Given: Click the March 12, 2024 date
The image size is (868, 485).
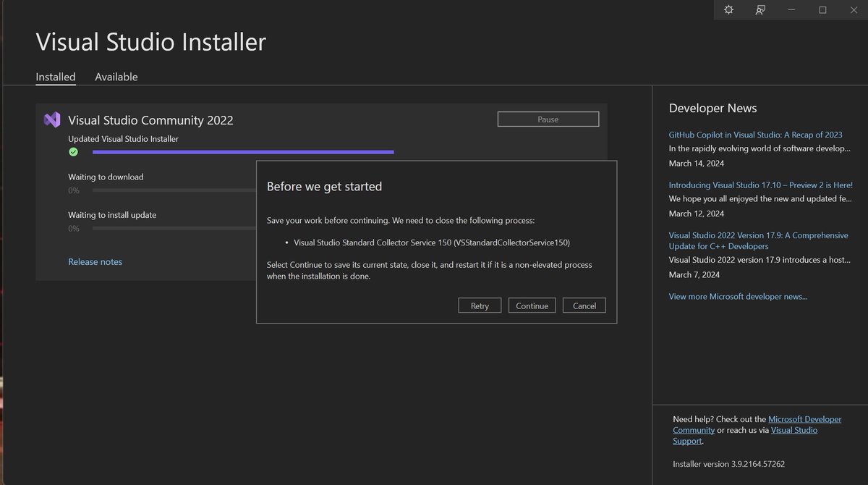Looking at the screenshot, I should pos(697,214).
